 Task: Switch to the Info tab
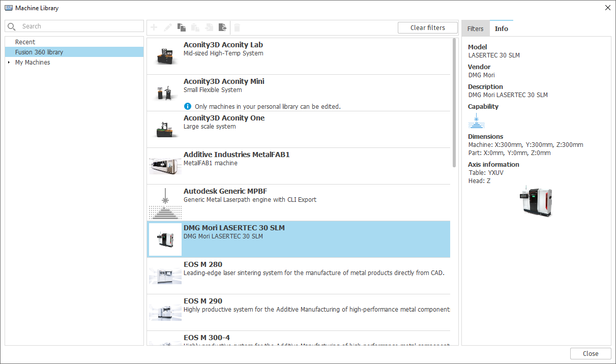(x=502, y=28)
